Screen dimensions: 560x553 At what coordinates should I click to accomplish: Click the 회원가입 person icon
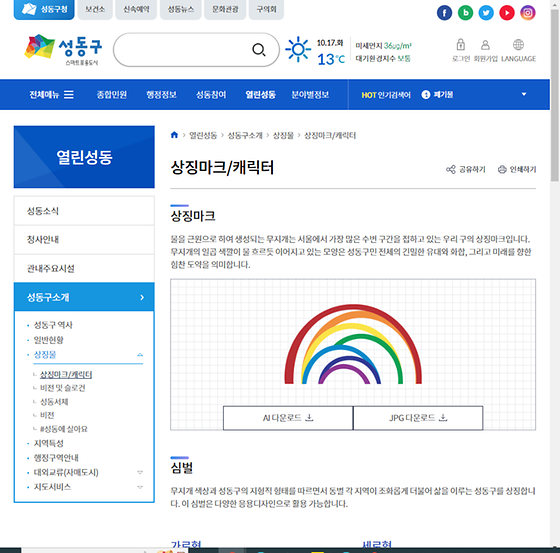pyautogui.click(x=485, y=45)
